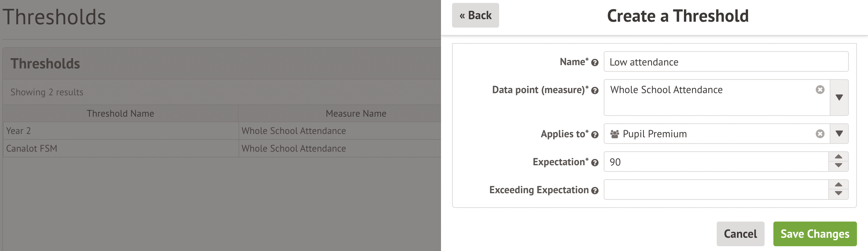The height and width of the screenshot is (251, 868).
Task: Decrease the Expectation value with down arrow
Action: (x=838, y=166)
